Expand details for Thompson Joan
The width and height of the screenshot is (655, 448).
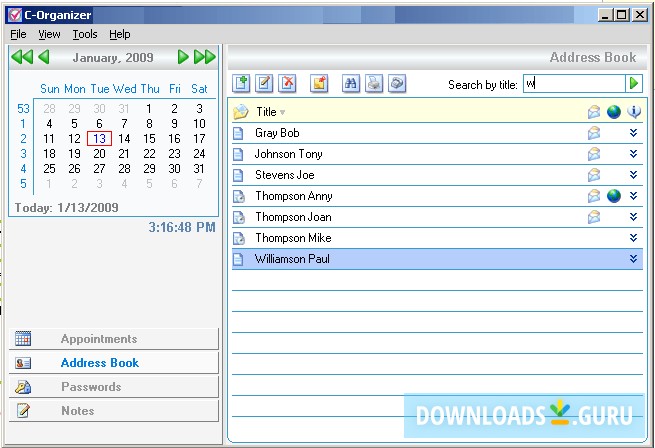coord(633,216)
